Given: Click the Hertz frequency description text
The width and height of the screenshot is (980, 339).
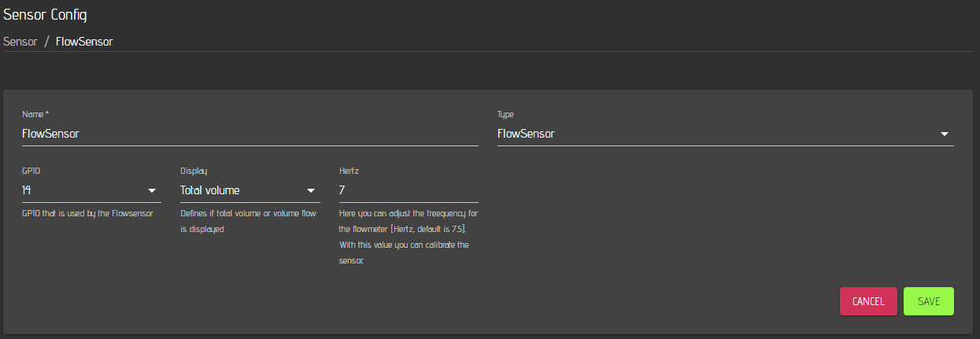Looking at the screenshot, I should point(408,236).
